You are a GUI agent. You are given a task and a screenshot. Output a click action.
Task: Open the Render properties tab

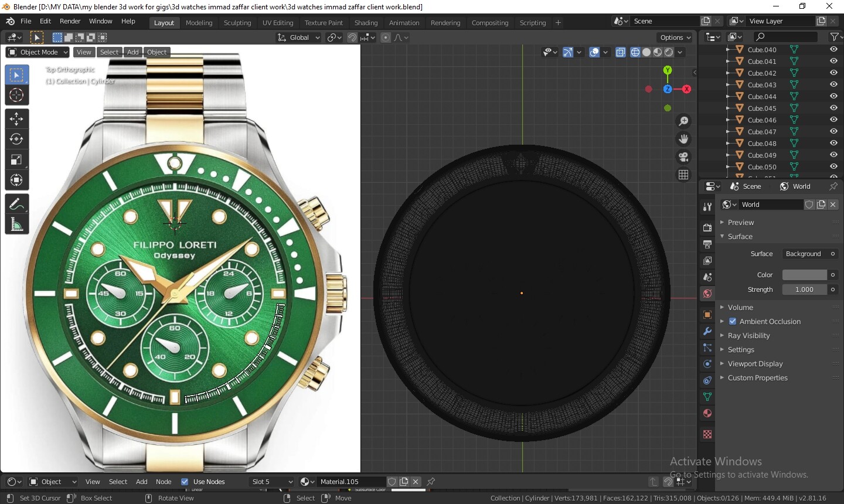[x=707, y=227]
